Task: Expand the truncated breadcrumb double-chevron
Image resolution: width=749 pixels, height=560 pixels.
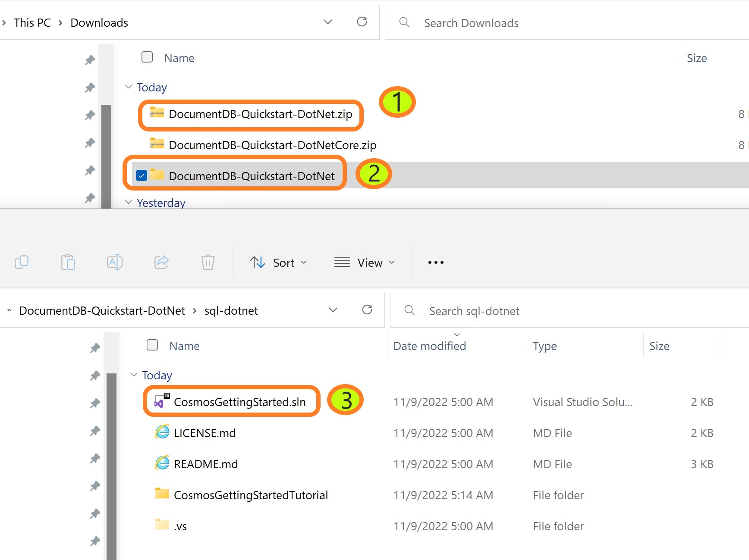Action: tap(9, 310)
